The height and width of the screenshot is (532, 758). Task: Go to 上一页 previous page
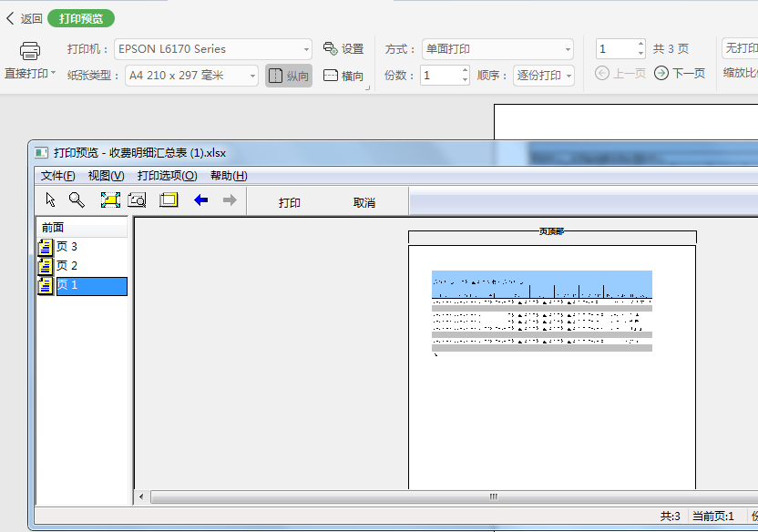pyautogui.click(x=620, y=74)
